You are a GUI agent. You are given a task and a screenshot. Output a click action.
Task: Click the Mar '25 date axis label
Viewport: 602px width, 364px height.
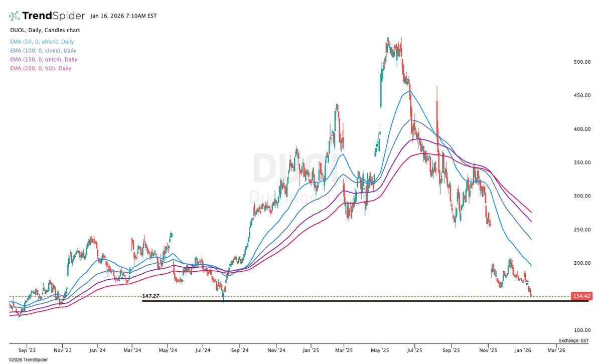coord(344,350)
